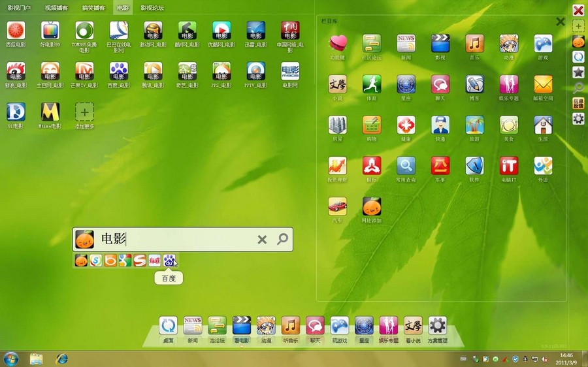Launch the PPTV_电影 icon

[x=255, y=71]
